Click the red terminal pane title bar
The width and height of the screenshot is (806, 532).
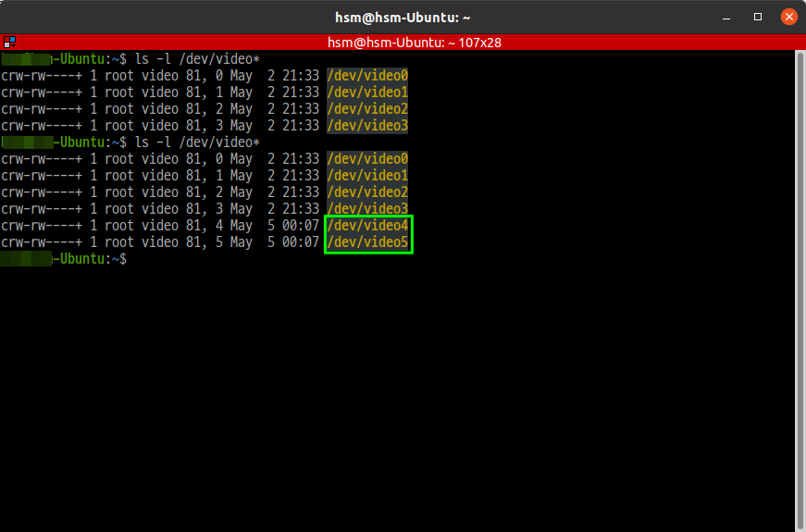click(403, 43)
